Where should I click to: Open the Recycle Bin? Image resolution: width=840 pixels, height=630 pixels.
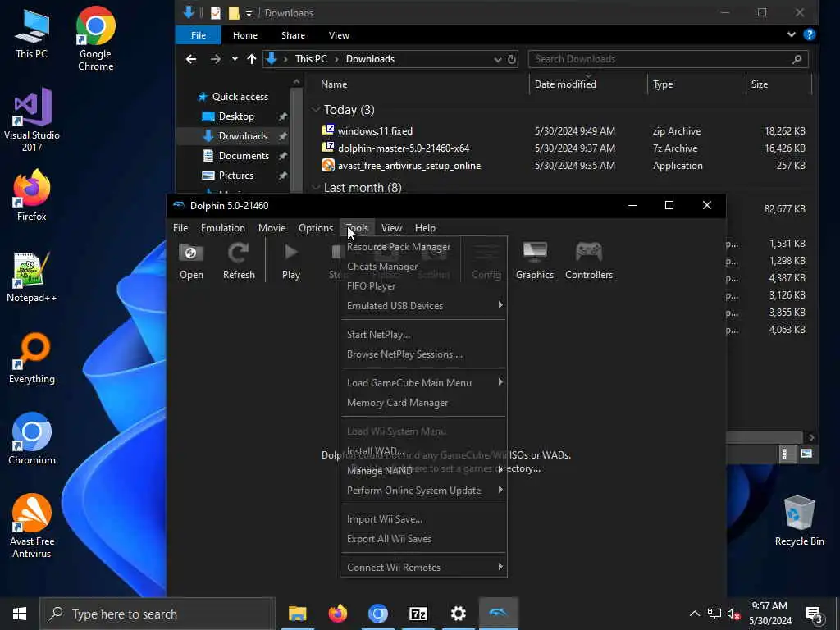799,521
